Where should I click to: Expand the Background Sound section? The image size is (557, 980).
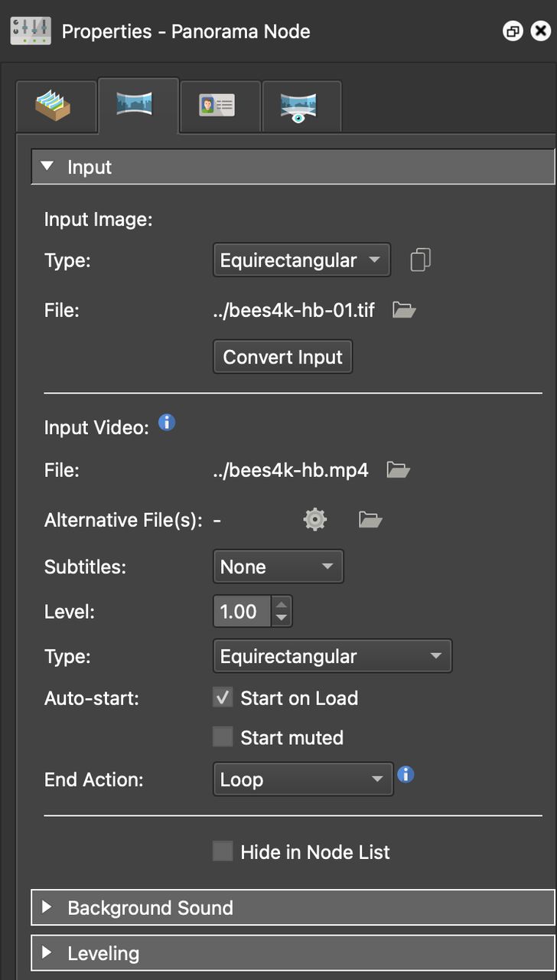(x=292, y=908)
